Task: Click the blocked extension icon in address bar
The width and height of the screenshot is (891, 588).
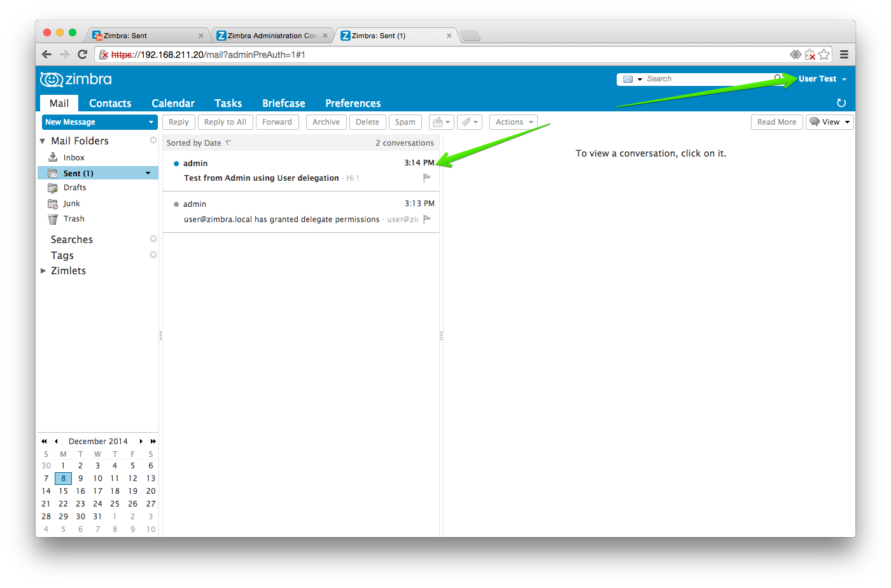Action: point(810,55)
